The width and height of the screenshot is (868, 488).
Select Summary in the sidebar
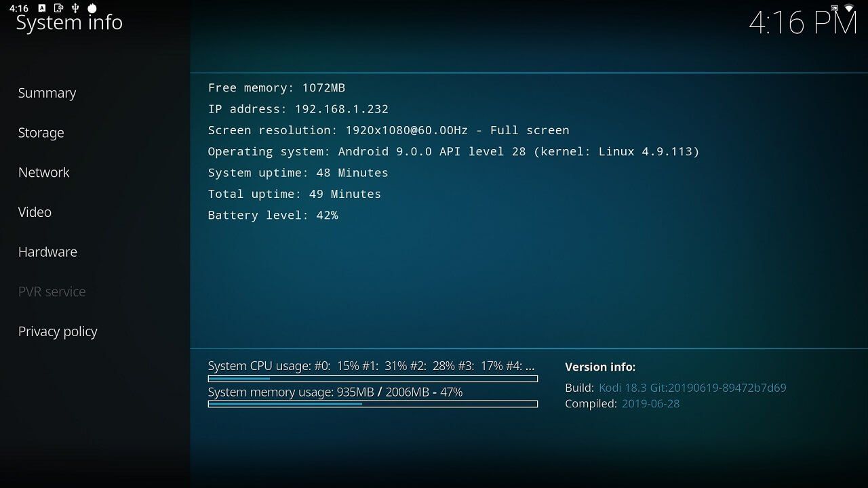pyautogui.click(x=47, y=93)
